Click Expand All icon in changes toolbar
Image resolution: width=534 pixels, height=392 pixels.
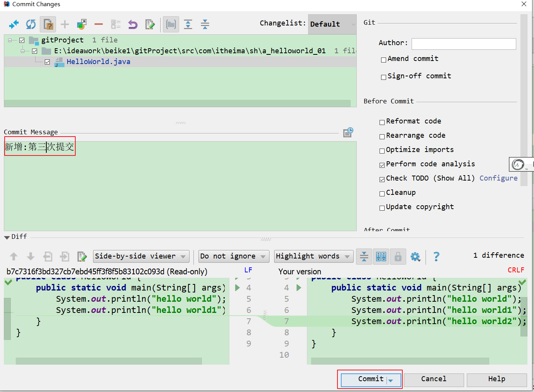pyautogui.click(x=188, y=25)
